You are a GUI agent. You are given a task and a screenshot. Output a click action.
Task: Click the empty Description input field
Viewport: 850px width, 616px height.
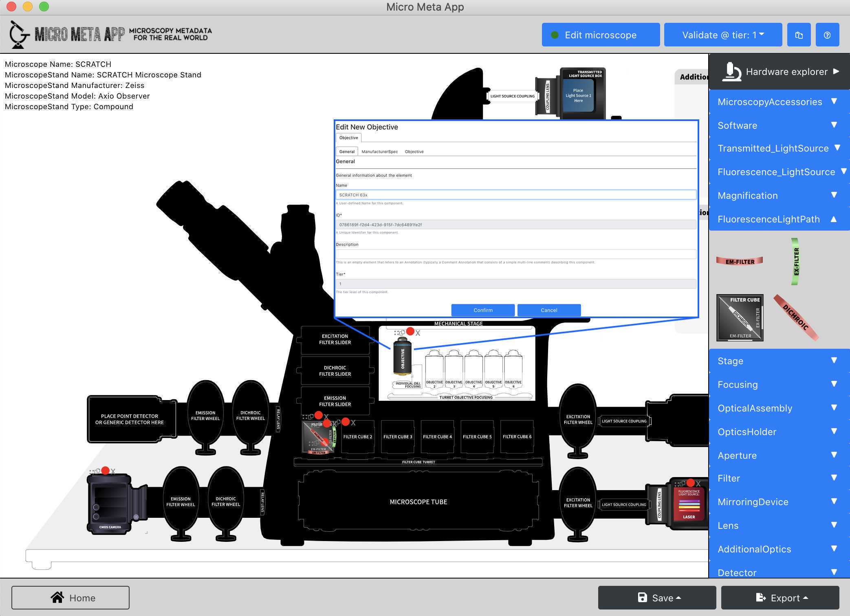(516, 254)
